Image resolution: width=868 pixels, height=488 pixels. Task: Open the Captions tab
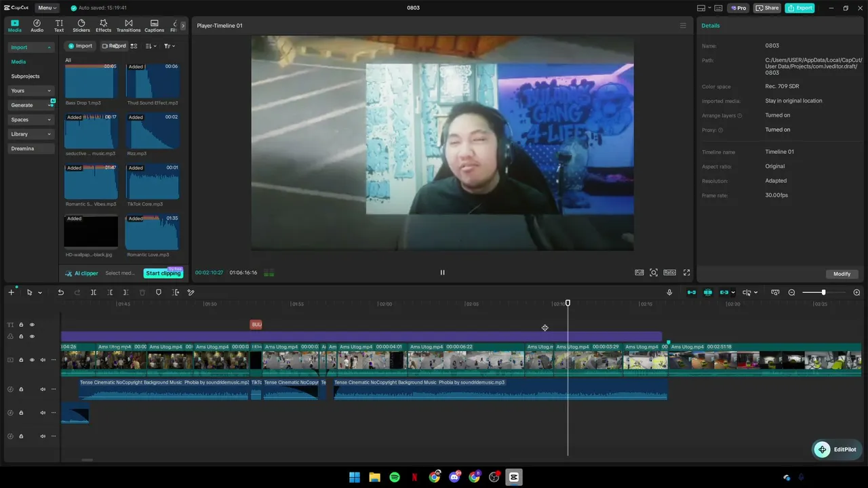point(154,26)
